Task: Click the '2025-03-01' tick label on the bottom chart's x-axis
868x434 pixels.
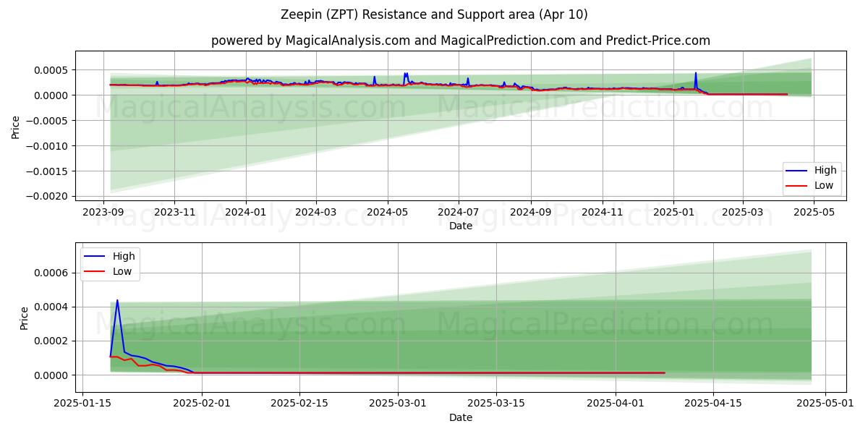Action: (x=398, y=404)
